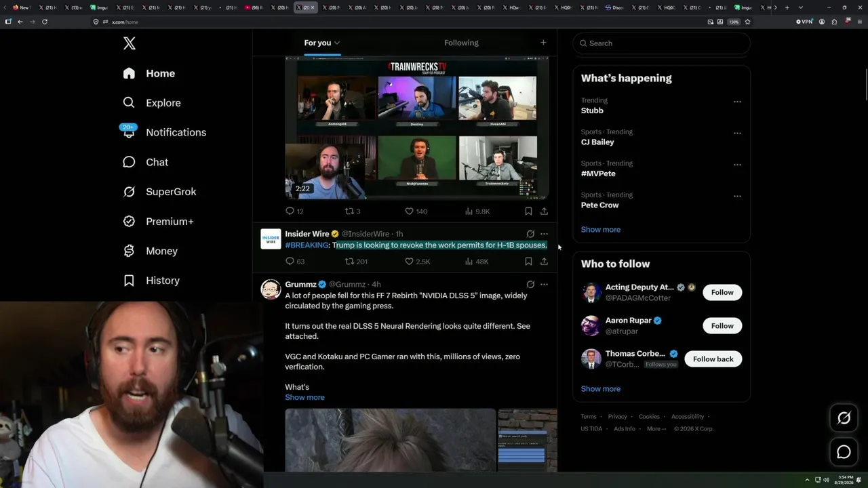The height and width of the screenshot is (488, 868).
Task: Switch to the Following tab
Action: (x=461, y=43)
